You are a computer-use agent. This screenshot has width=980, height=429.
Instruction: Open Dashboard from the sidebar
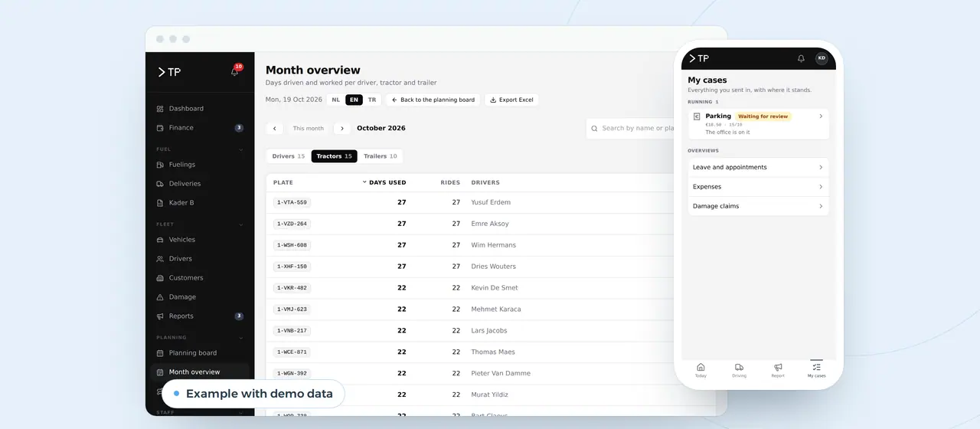point(200,109)
